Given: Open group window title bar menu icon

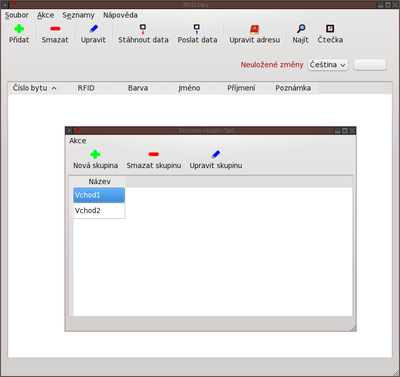Looking at the screenshot, I should tap(69, 130).
